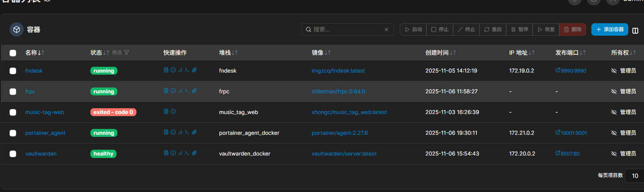Viewport: 644px width, 192px height.
Task: Check the select-all header checkbox
Action: click(x=13, y=53)
